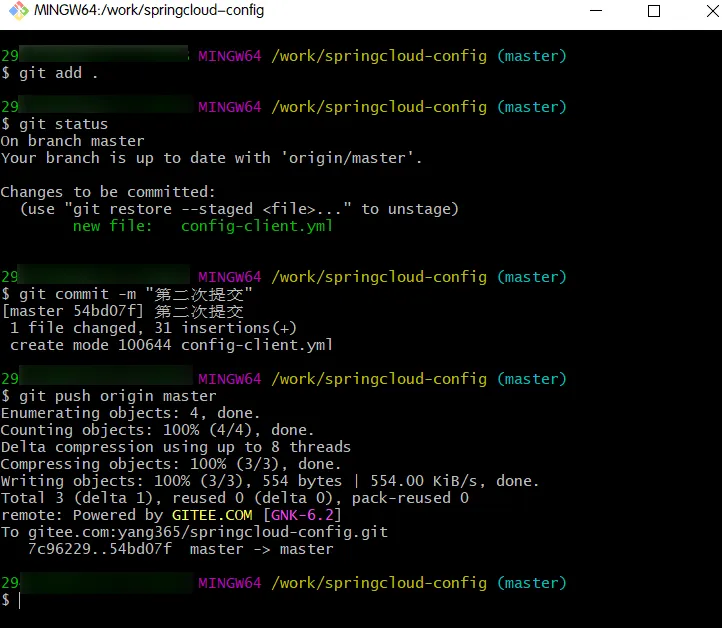This screenshot has height=628, width=722.
Task: Click the '7c96229..54bd07f' hash range
Action: (99, 549)
